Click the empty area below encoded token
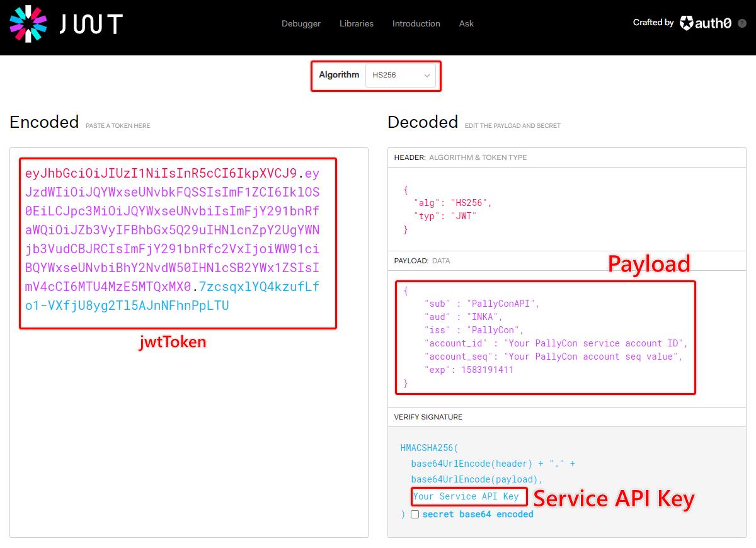This screenshot has height=548, width=756. pyautogui.click(x=189, y=441)
